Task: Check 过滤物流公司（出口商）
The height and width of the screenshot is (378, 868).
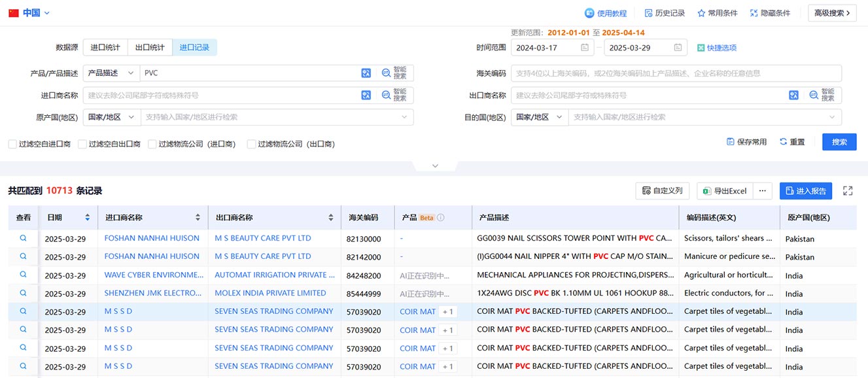Action: click(x=251, y=144)
